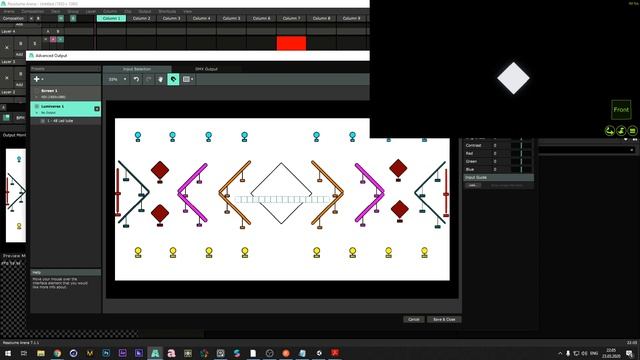
Task: Collapse the Lumiverse 1 disclosure triangle
Action: pyautogui.click(x=37, y=113)
